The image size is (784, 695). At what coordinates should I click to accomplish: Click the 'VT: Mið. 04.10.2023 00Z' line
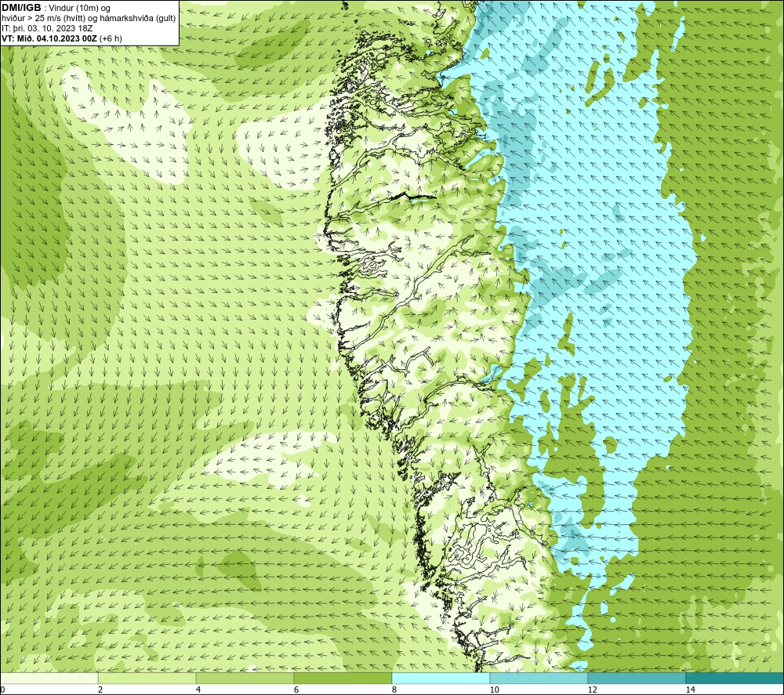(61, 38)
